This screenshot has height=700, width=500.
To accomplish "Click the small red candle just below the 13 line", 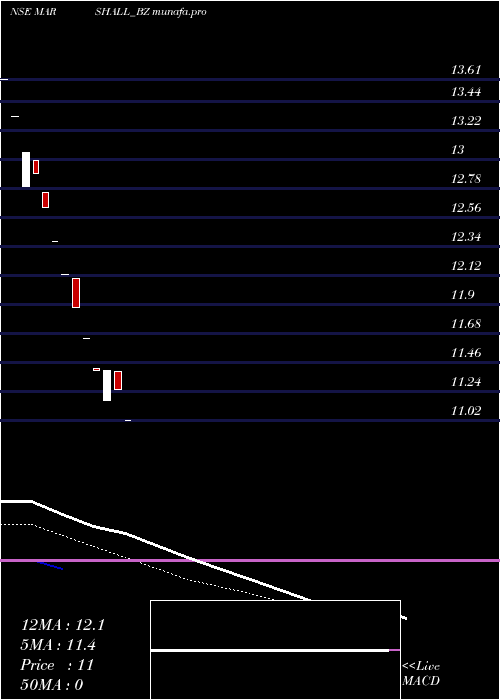I will click(x=36, y=167).
